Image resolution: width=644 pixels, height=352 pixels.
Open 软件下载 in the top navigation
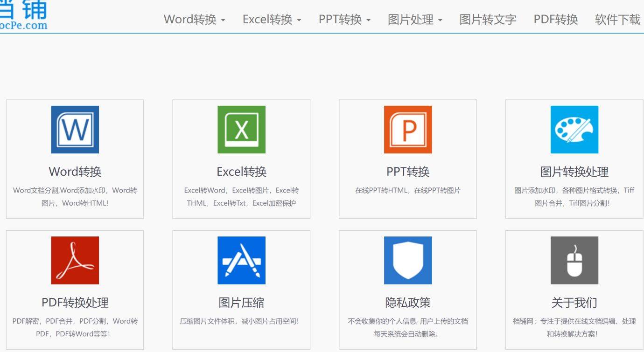[618, 20]
